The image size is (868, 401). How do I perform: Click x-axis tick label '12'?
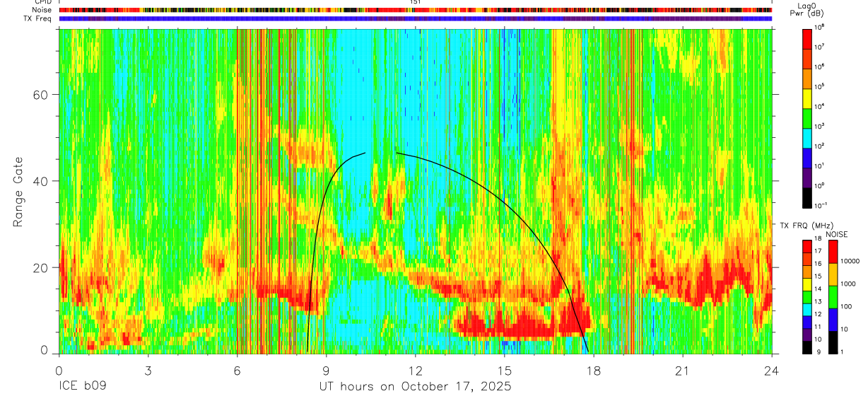tap(416, 371)
